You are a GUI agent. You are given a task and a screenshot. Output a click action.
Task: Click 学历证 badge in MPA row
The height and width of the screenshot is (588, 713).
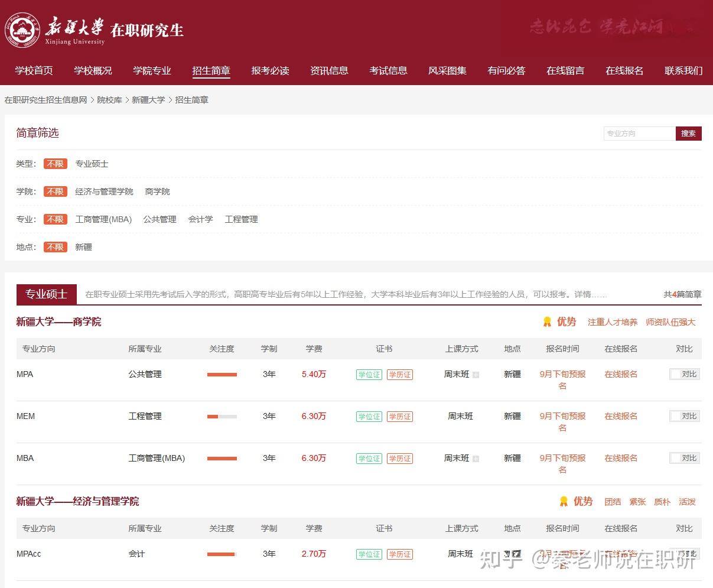400,375
